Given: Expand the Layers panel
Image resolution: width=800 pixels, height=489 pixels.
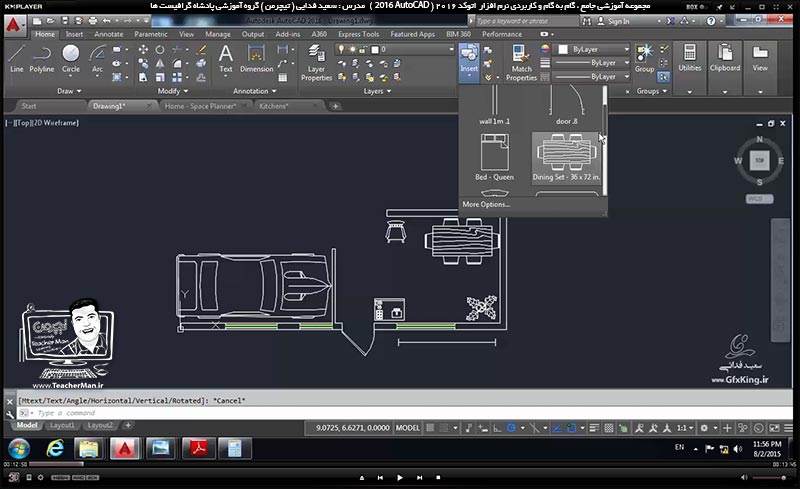Looking at the screenshot, I should tap(377, 91).
